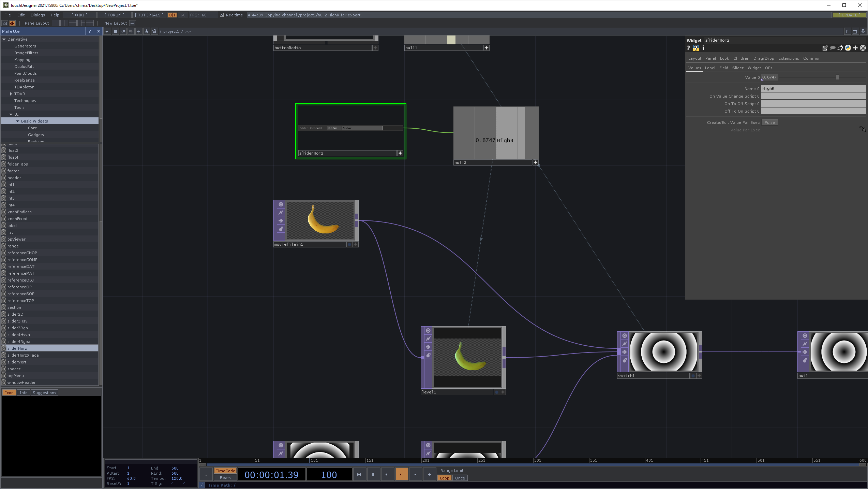Click the Value 0 slider handle
This screenshot has height=489, width=868.
coord(837,77)
